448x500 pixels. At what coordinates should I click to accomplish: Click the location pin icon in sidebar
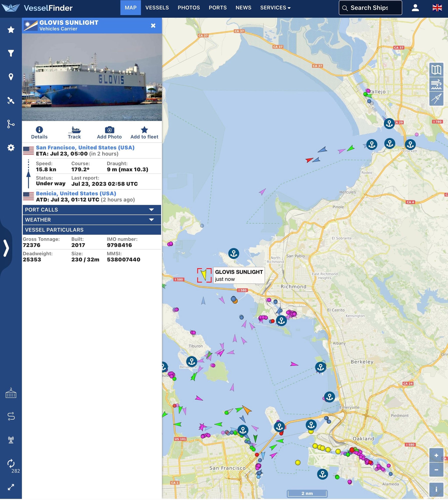coord(11,77)
